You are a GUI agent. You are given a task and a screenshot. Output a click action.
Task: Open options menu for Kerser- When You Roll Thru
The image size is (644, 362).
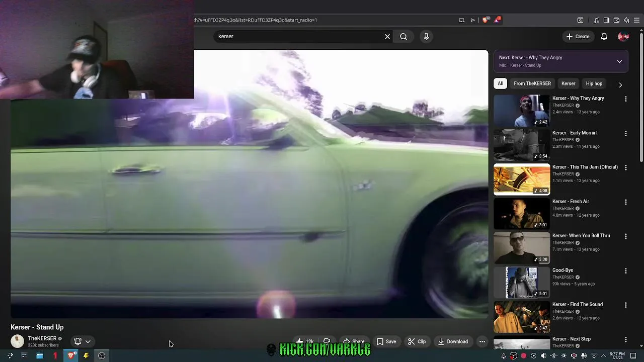pyautogui.click(x=626, y=236)
